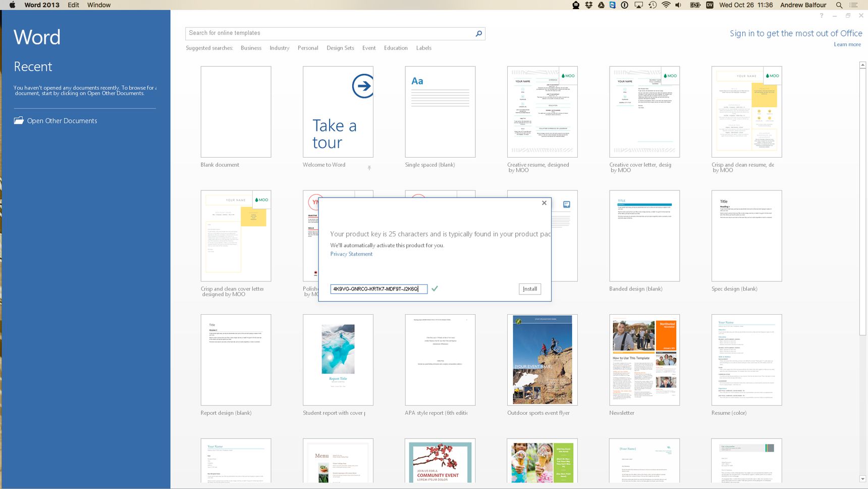Screen dimensions: 868x489
Task: Click the date and time in menu bar
Action: point(746,5)
